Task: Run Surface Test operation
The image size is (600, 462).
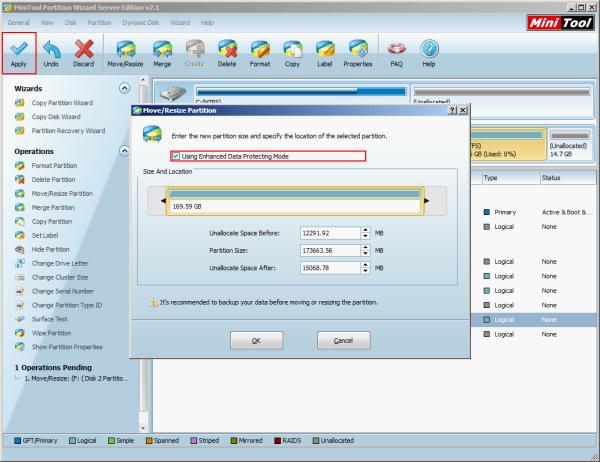Action: coord(49,319)
